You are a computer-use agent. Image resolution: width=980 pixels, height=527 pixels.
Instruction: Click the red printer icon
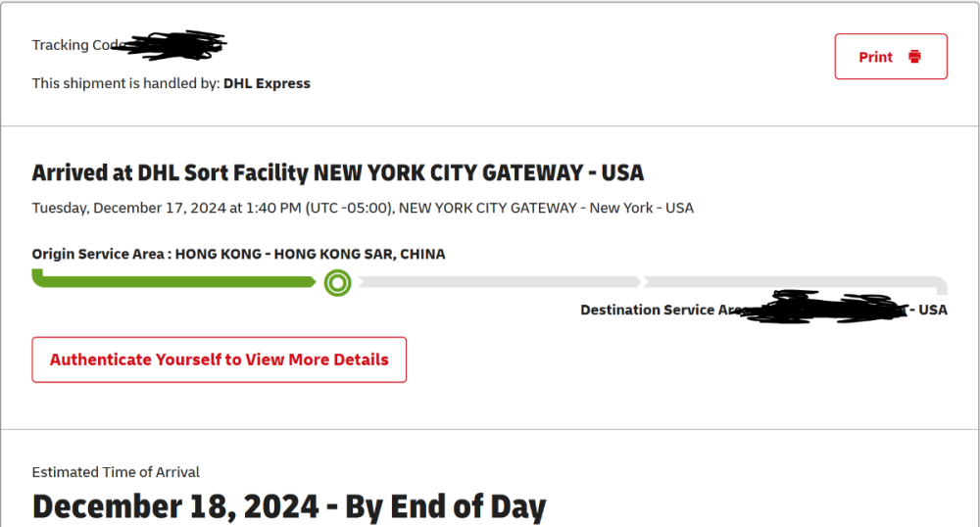coord(914,57)
